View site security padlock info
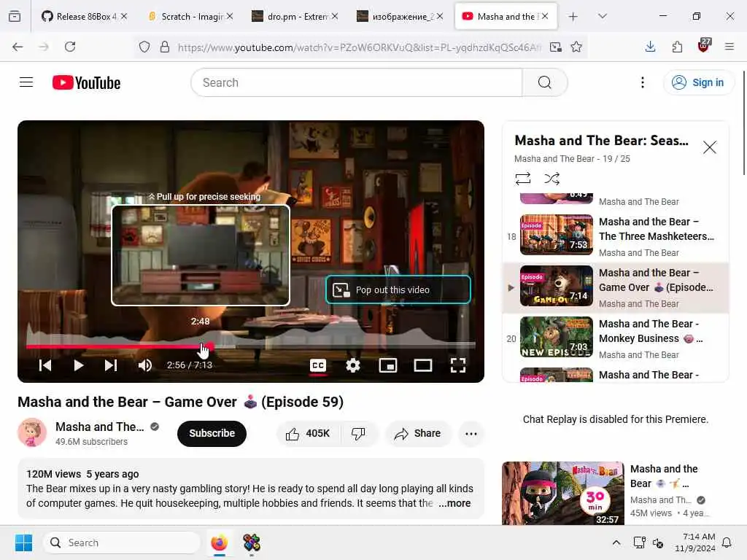The width and height of the screenshot is (747, 560). click(165, 47)
